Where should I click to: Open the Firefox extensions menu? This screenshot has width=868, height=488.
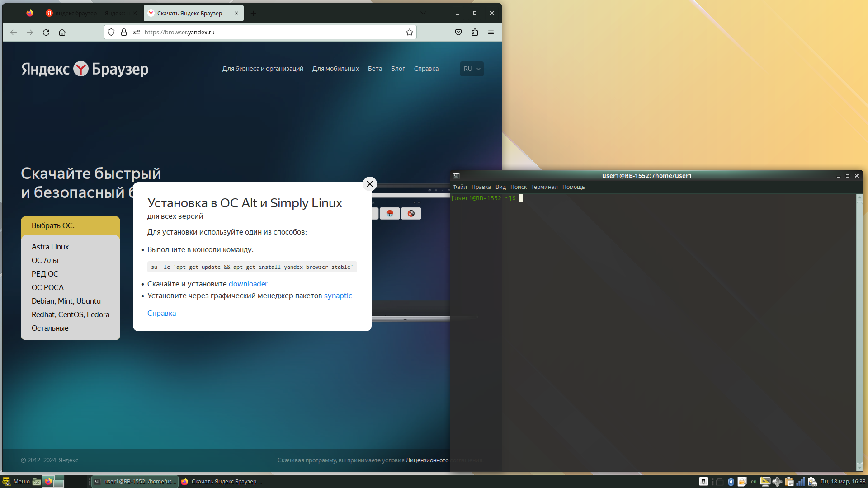tap(475, 32)
